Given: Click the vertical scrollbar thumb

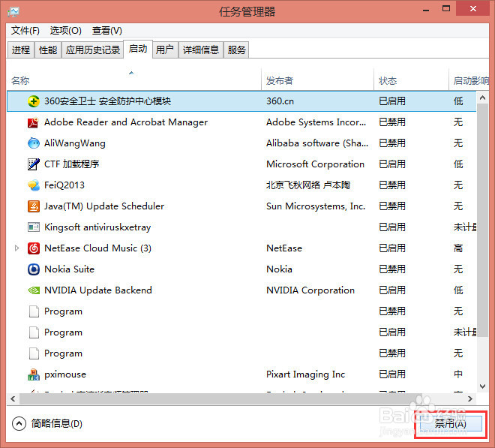Looking at the screenshot, I should 482,220.
